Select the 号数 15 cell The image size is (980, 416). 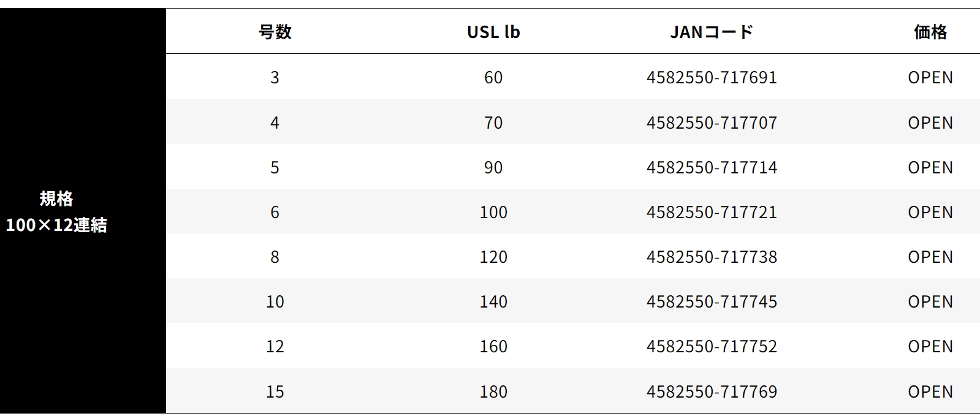[275, 391]
